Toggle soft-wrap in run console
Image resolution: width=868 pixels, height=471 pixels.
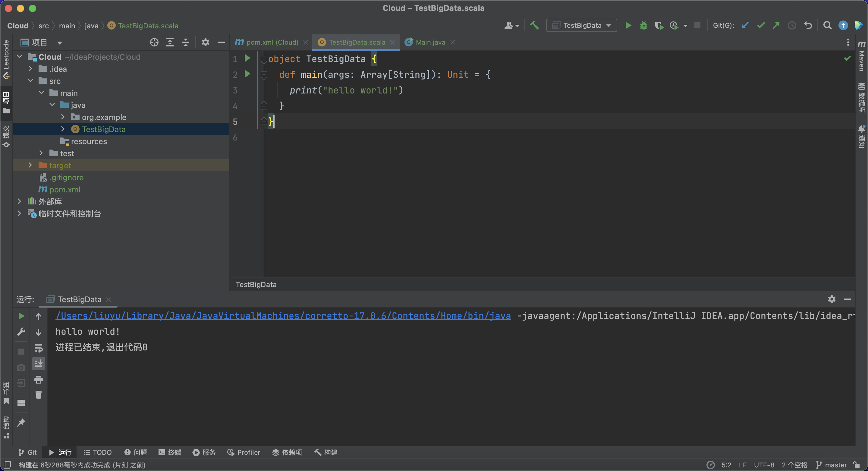39,348
